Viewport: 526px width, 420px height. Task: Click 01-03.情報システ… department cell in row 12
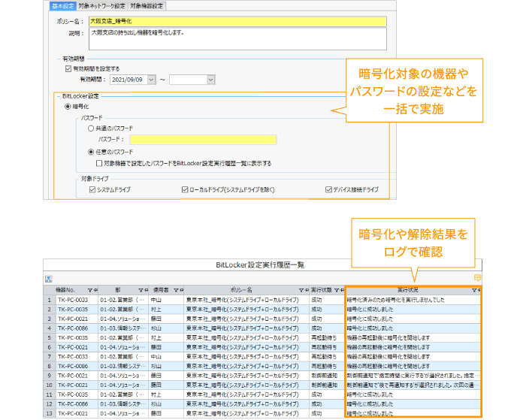tap(123, 404)
